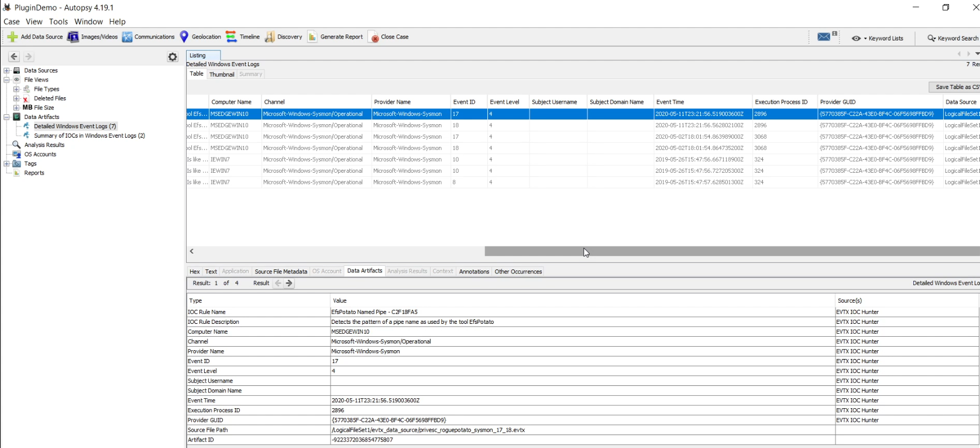Select Analysis Results in the tree
This screenshot has height=448, width=980.
tap(44, 145)
